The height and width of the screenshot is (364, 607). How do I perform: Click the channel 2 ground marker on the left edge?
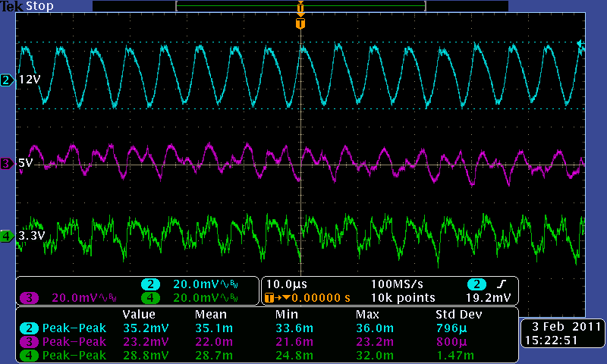point(7,80)
